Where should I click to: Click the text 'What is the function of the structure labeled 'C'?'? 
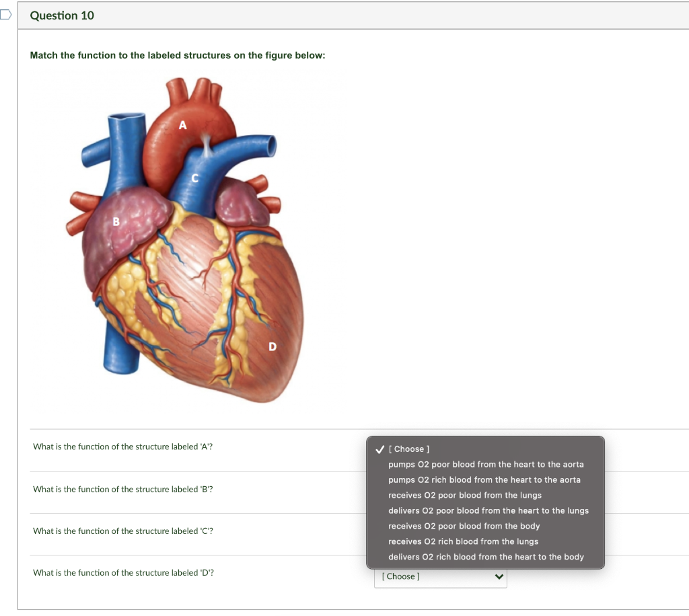(x=123, y=531)
